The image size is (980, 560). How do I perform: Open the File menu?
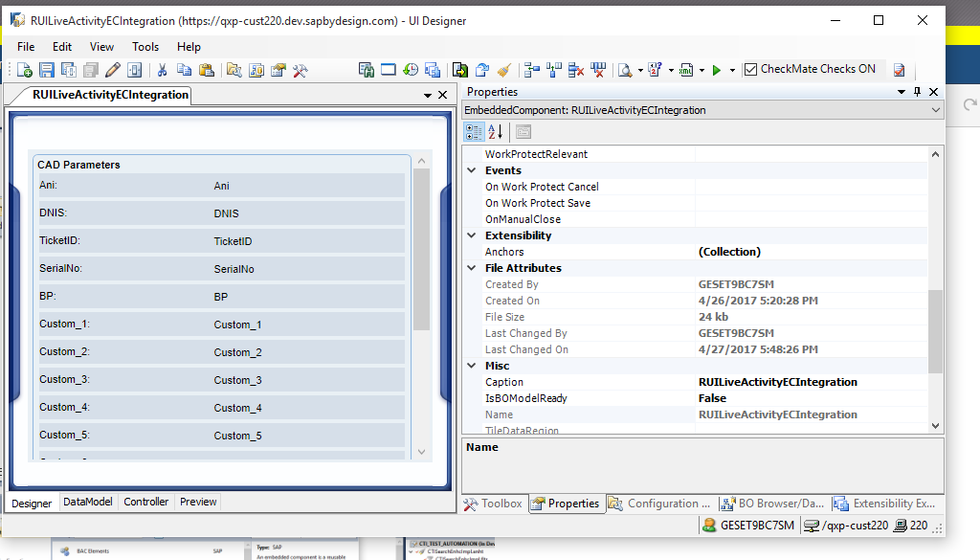(26, 47)
